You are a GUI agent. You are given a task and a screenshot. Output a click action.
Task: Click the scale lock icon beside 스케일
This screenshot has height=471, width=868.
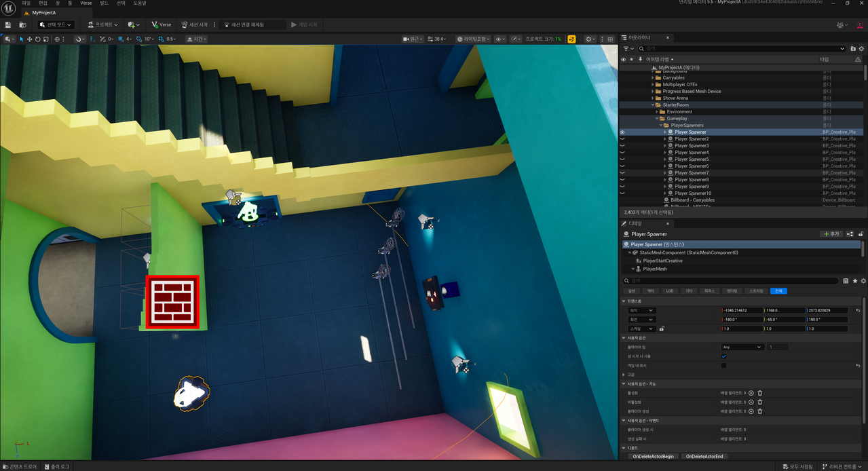pyautogui.click(x=662, y=329)
